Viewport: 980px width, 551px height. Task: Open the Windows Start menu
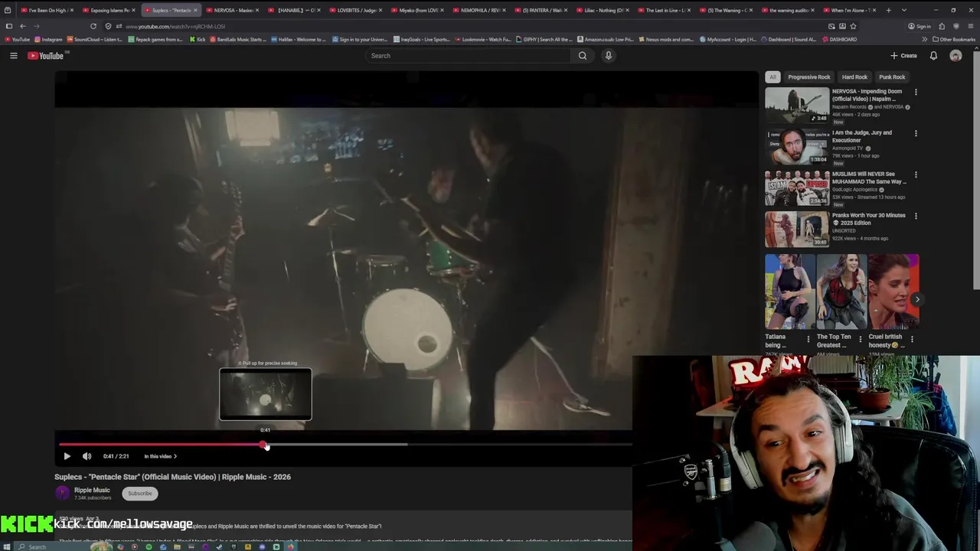point(8,546)
